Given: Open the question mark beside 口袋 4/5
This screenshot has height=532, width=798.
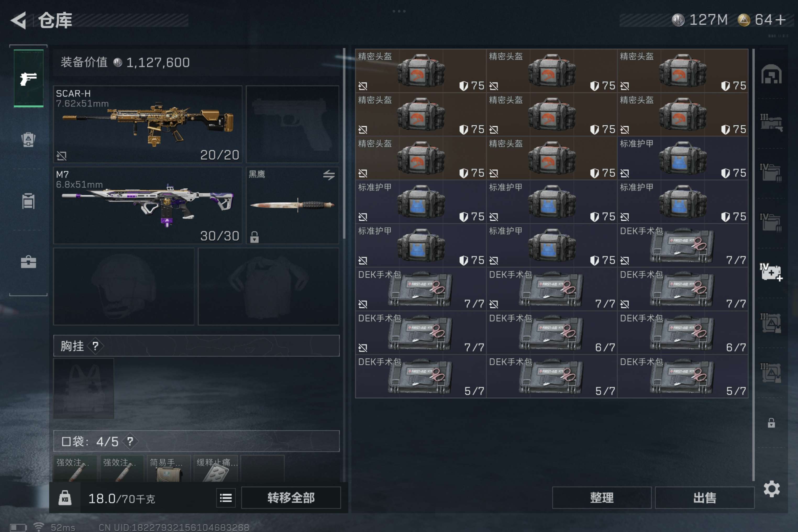Looking at the screenshot, I should point(130,441).
